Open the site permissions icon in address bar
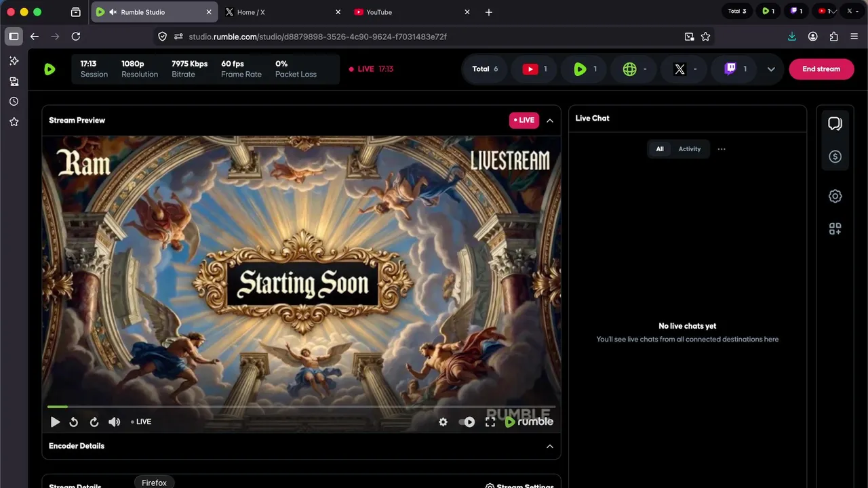The height and width of the screenshot is (488, 868). point(178,37)
